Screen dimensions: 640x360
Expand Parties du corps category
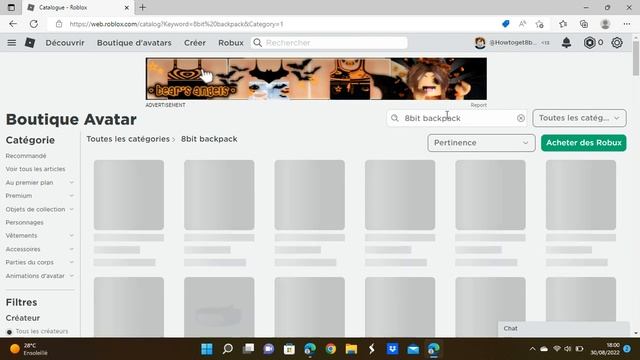[71, 262]
